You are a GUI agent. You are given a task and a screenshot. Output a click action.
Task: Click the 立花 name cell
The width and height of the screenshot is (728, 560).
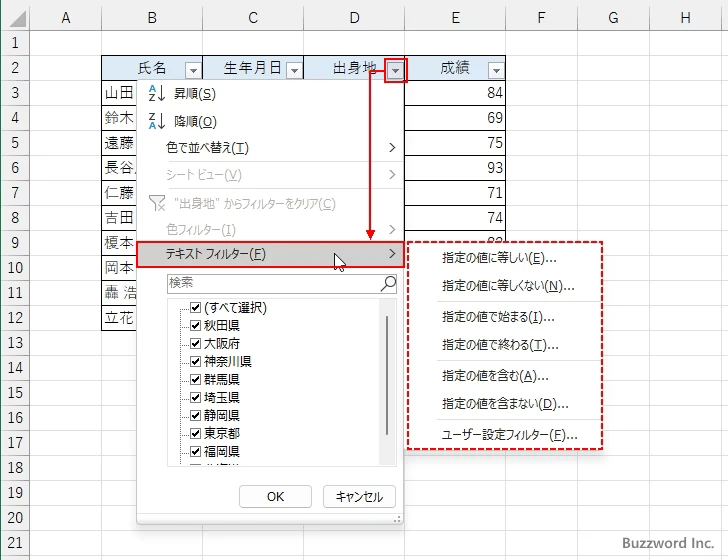(x=119, y=318)
